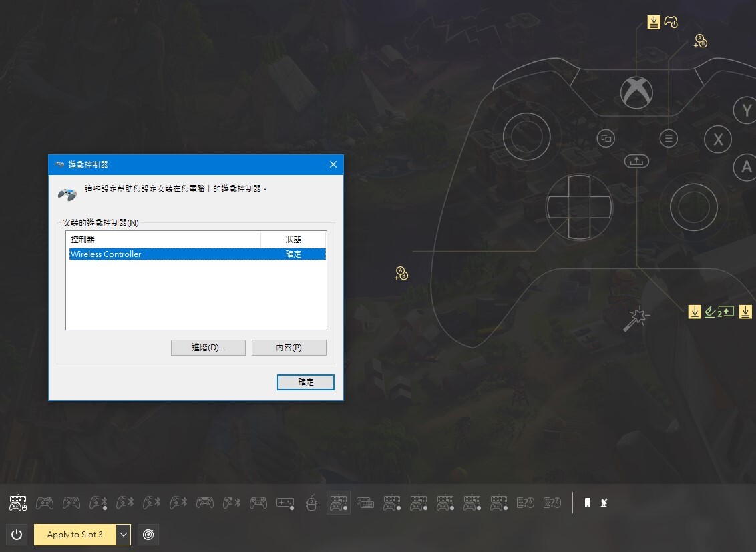Viewport: 756px width, 552px height.
Task: Open the satellite dish network icon
Action: point(604,503)
